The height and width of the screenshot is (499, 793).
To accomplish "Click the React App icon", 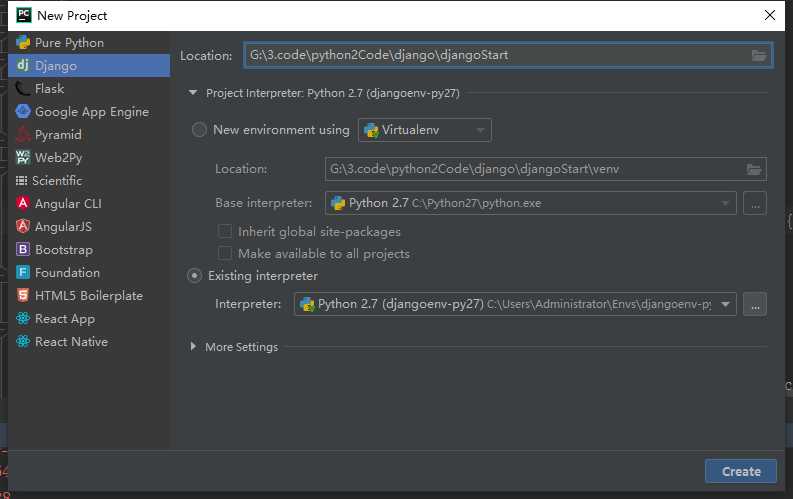I will [23, 319].
